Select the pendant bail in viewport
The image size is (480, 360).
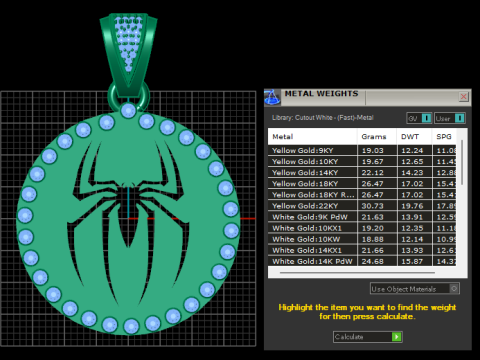pyautogui.click(x=129, y=55)
